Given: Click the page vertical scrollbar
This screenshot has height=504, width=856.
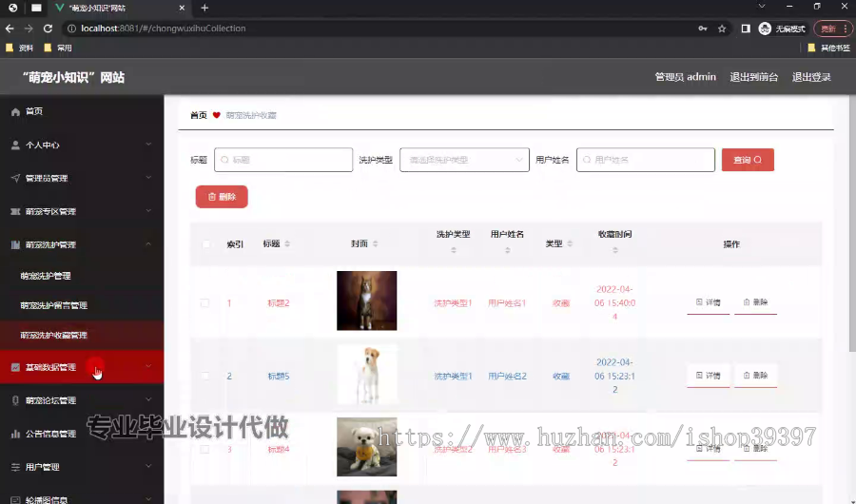Looking at the screenshot, I should click(852, 223).
